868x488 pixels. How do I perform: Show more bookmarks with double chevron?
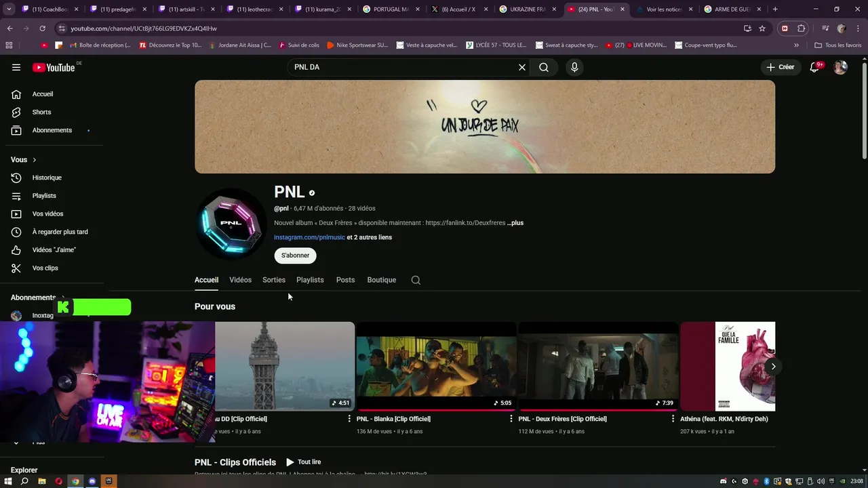[796, 45]
